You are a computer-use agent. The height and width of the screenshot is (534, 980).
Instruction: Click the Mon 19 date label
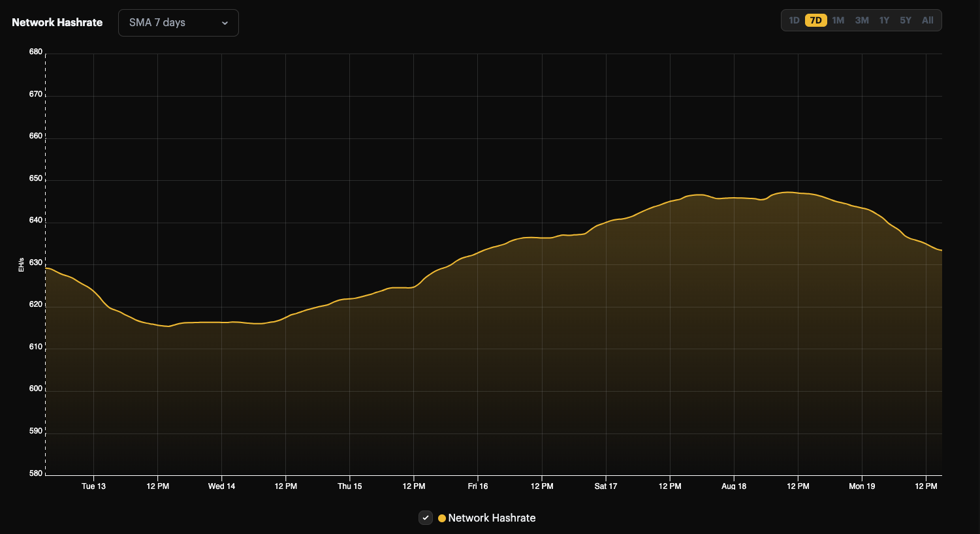[x=861, y=486]
